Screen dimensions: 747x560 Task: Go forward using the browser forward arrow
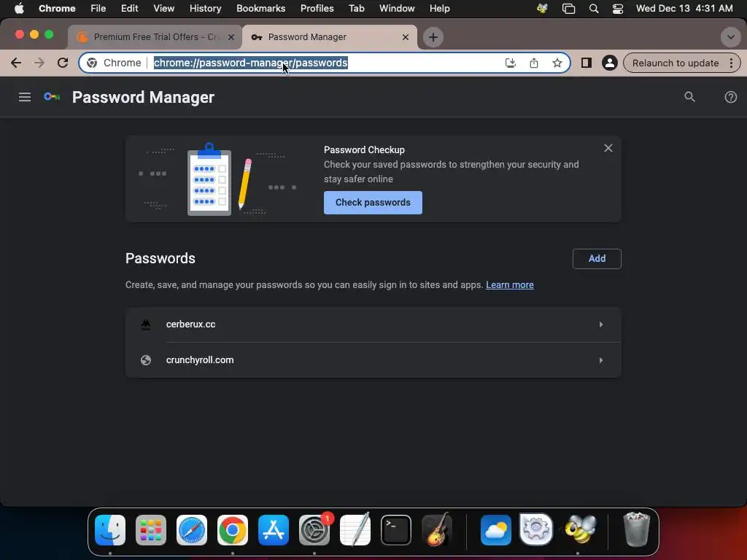click(x=39, y=63)
